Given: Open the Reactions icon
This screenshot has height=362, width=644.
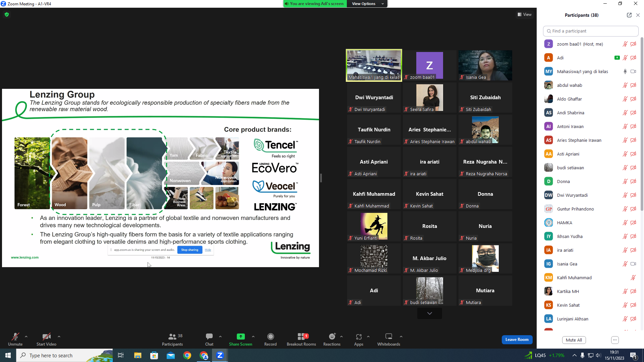Looking at the screenshot, I should [x=332, y=337].
